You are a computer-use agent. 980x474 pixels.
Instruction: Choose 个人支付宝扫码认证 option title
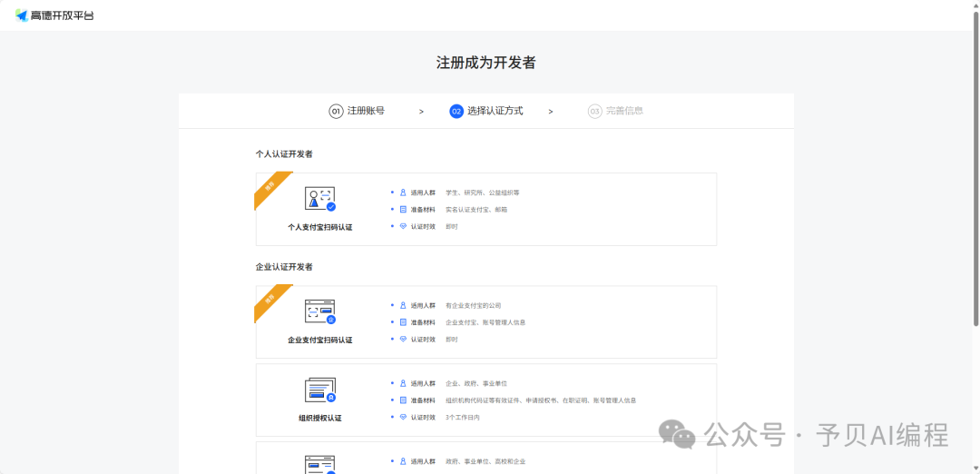point(320,228)
